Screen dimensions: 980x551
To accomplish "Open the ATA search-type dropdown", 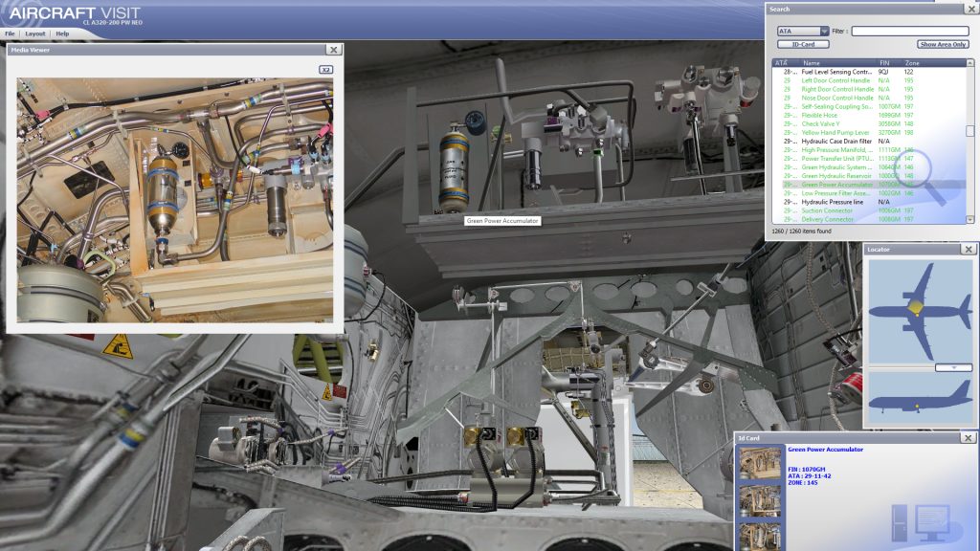I will pyautogui.click(x=803, y=32).
